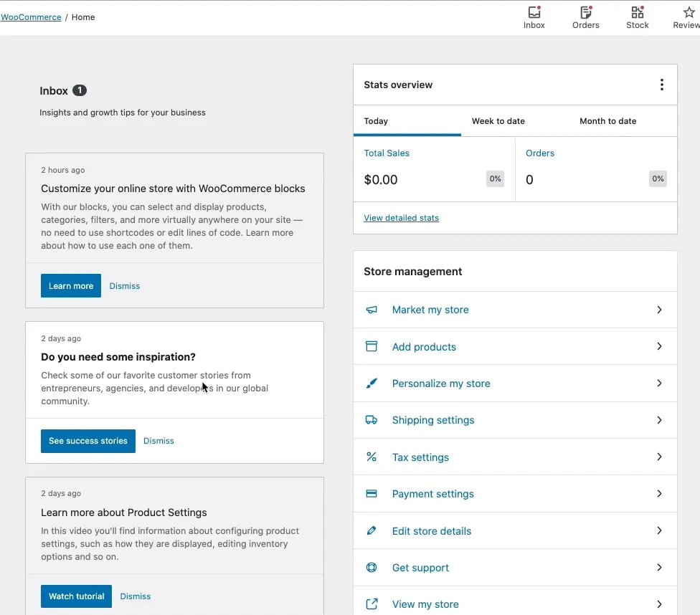
Task: Expand the Add products row chevron
Action: point(659,346)
